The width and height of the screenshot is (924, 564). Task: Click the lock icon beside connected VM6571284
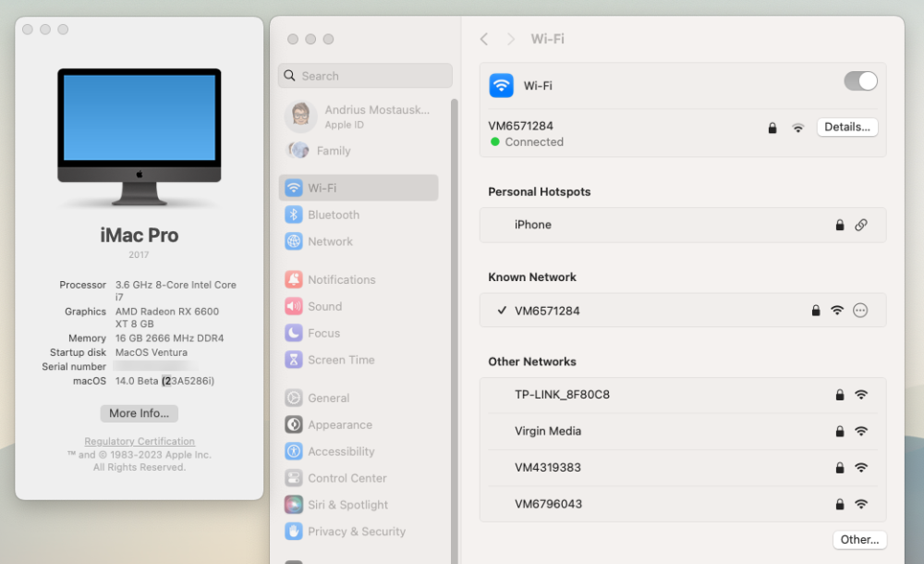pos(772,128)
